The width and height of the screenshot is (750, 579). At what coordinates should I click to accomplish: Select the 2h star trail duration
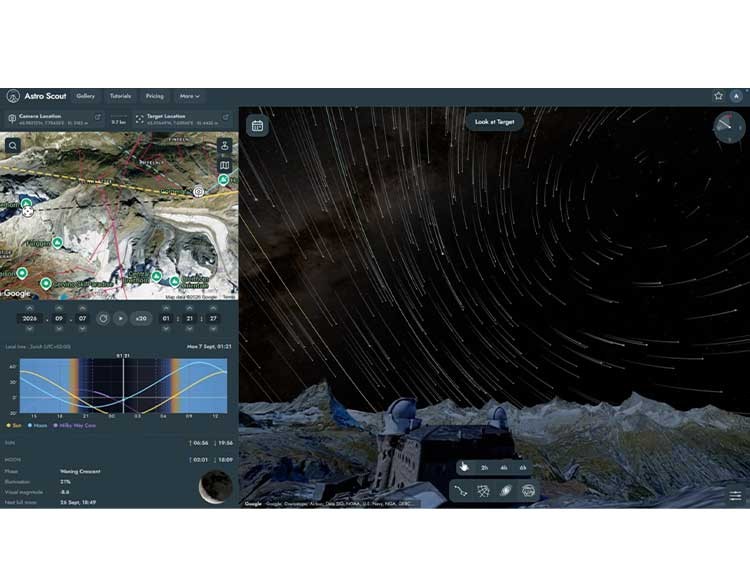[485, 468]
